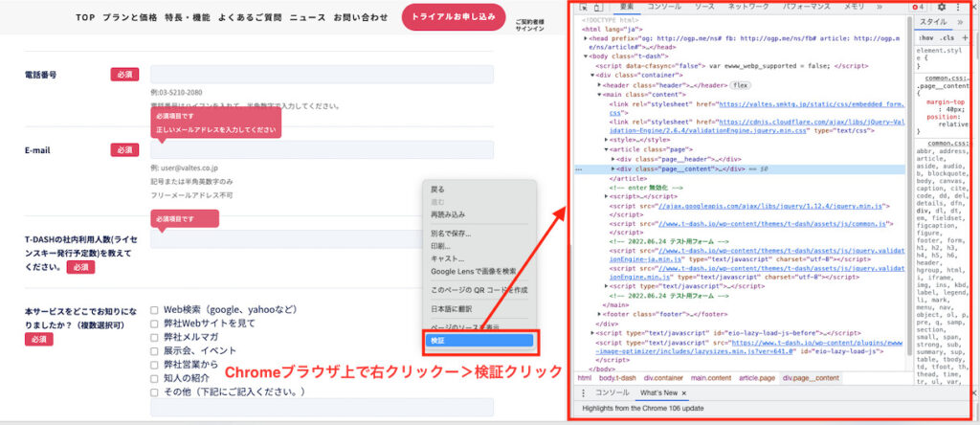The image size is (980, 425).
Task: Check the 弊社メルマガ checkbox
Action: tap(154, 337)
